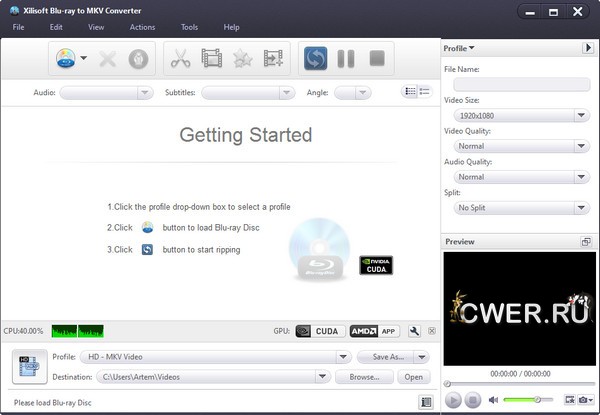
Task: Start ripping with the blue Convert button
Action: (316, 58)
